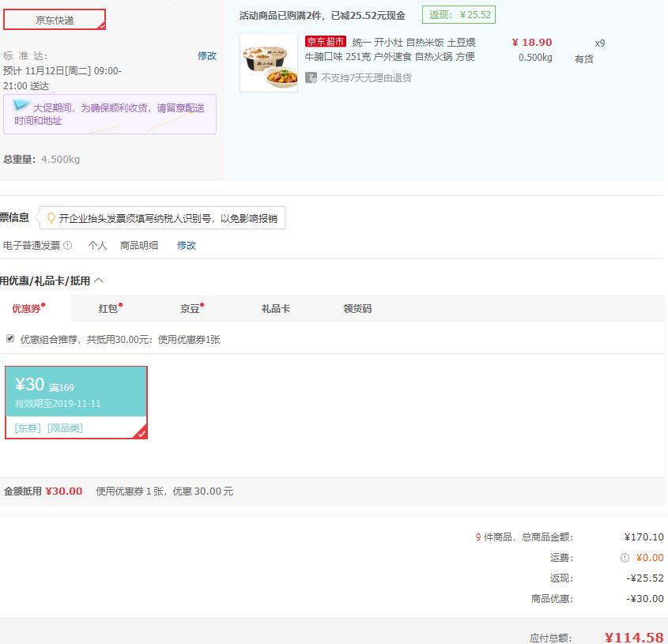Click the 商品优惠 -¥30.00 value
668x644 pixels.
point(645,598)
